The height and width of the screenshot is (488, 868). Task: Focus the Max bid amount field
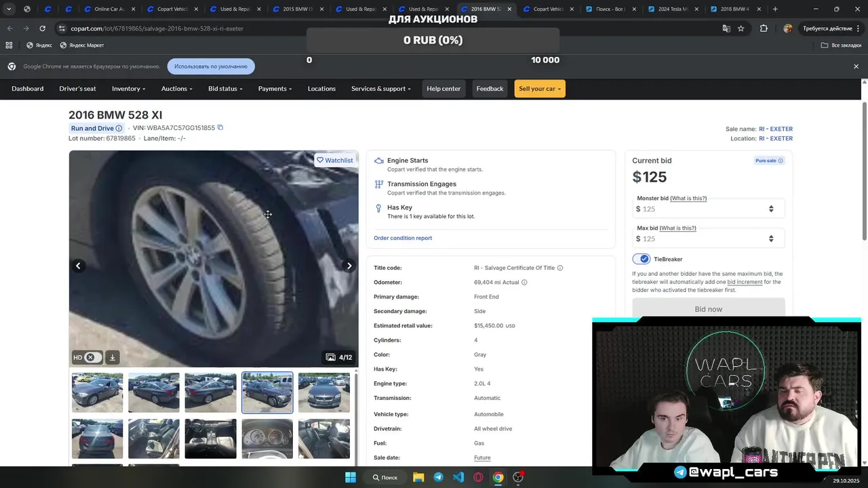click(x=709, y=239)
